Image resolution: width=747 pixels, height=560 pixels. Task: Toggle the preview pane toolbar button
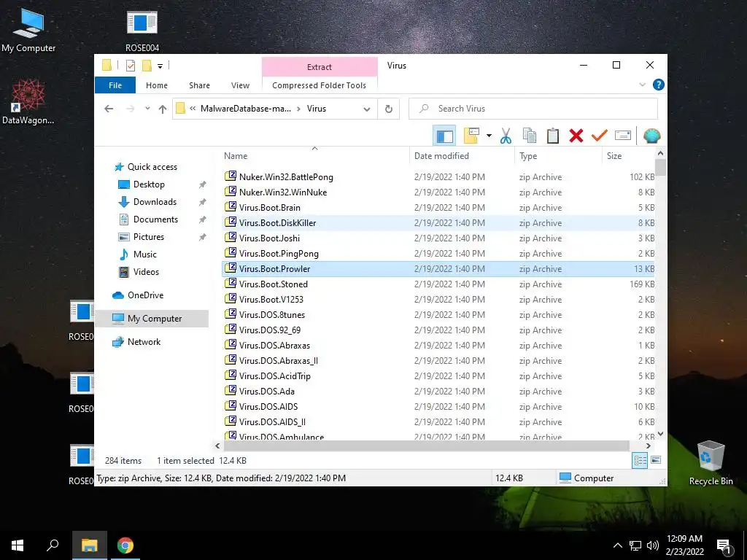444,136
